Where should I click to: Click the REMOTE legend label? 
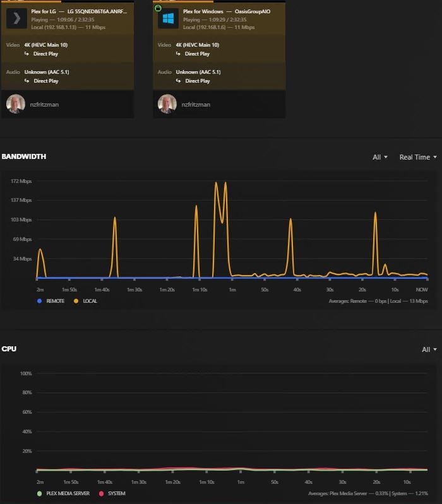[x=56, y=301]
